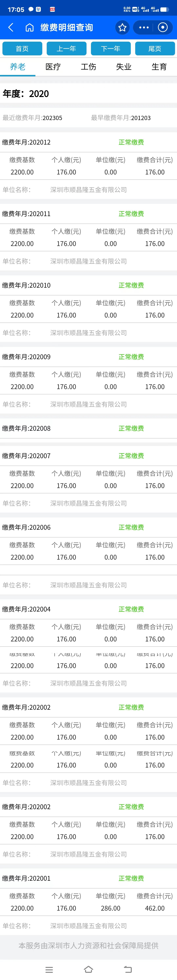Switch to the 工伤 tab
The height and width of the screenshot is (980, 177).
coord(88,67)
